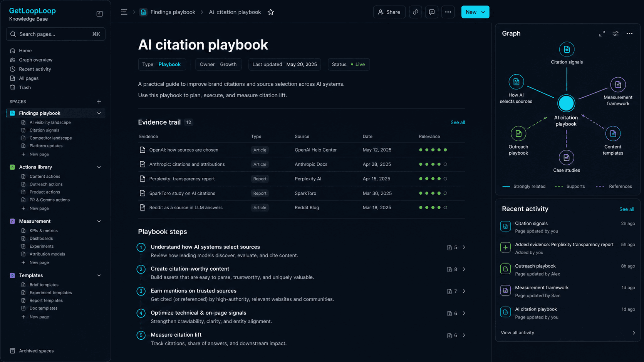Open Competitor landscape page in sidebar
Viewport: 644px width, 362px height.
pos(50,138)
